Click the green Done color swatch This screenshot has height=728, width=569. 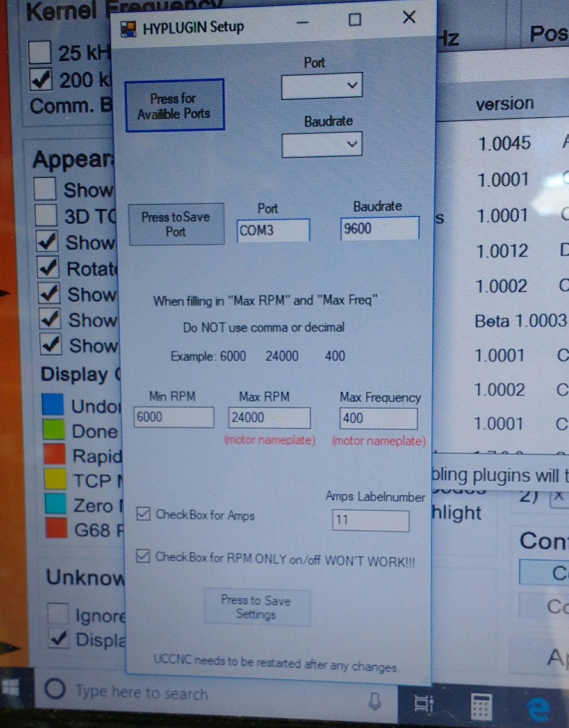point(54,429)
